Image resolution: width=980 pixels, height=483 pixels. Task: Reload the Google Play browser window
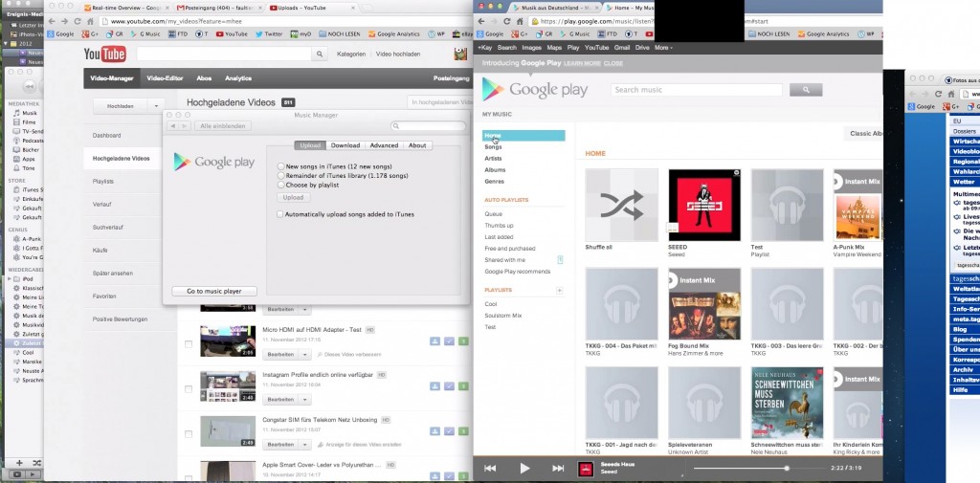(x=507, y=21)
